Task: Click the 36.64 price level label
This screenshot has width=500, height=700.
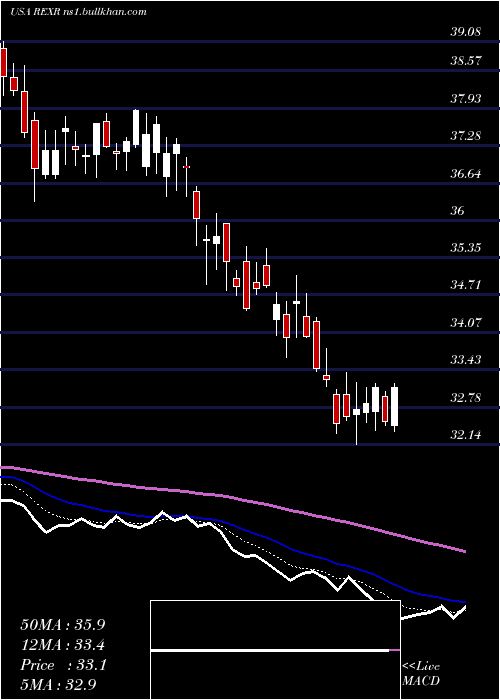Action: coord(466,173)
